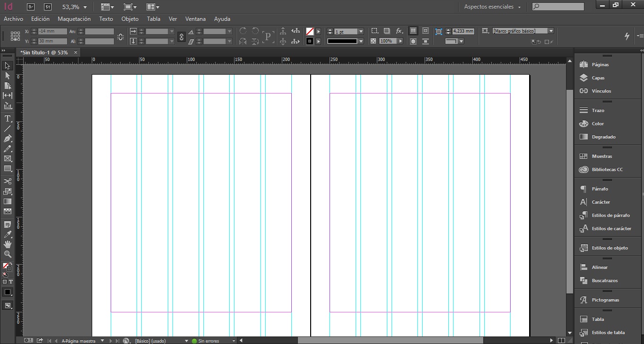Image resolution: width=644 pixels, height=344 pixels.
Task: Toggle wrap around bounding box
Action: (x=426, y=31)
